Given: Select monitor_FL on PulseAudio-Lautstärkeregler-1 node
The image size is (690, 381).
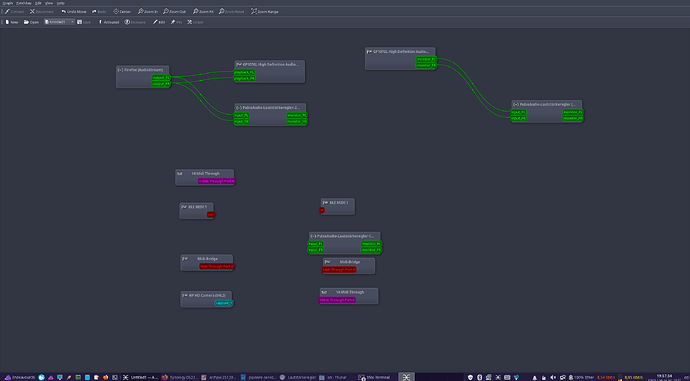Looking at the screenshot, I should tap(371, 244).
